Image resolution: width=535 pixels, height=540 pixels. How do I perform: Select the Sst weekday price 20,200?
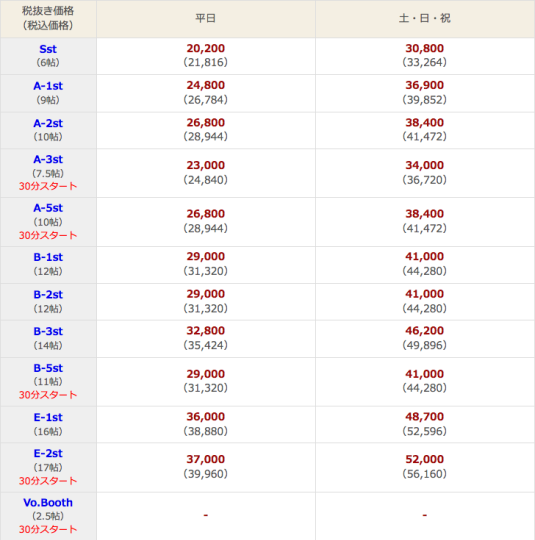click(206, 48)
